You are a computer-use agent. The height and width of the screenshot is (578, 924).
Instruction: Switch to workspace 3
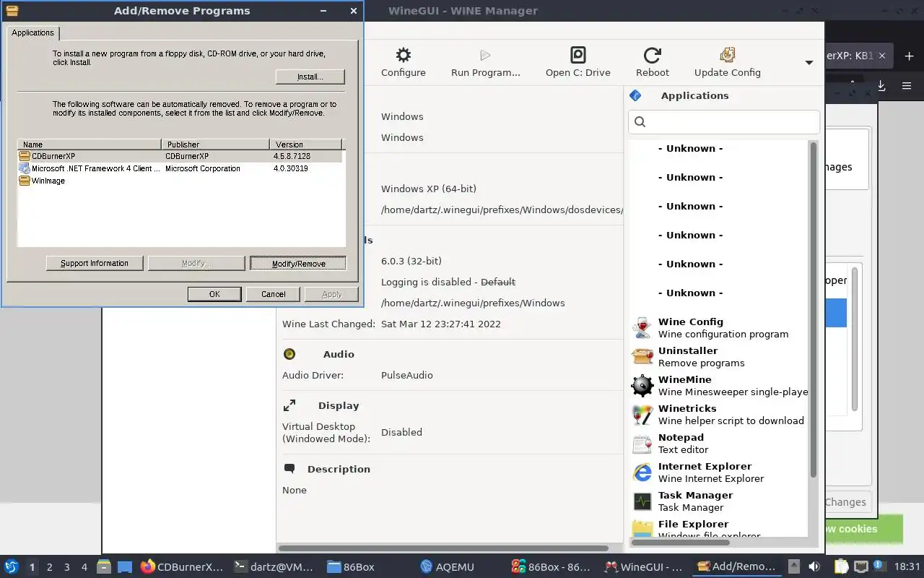tap(67, 567)
